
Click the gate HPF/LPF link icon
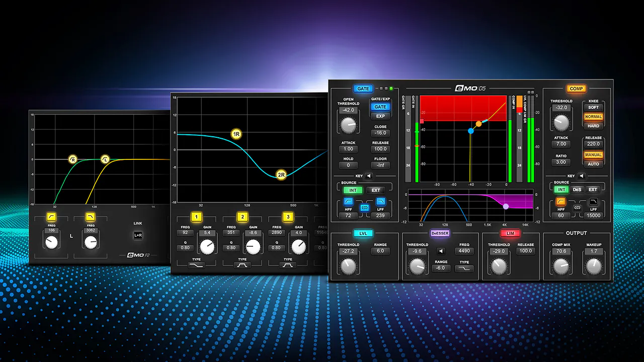pyautogui.click(x=365, y=207)
